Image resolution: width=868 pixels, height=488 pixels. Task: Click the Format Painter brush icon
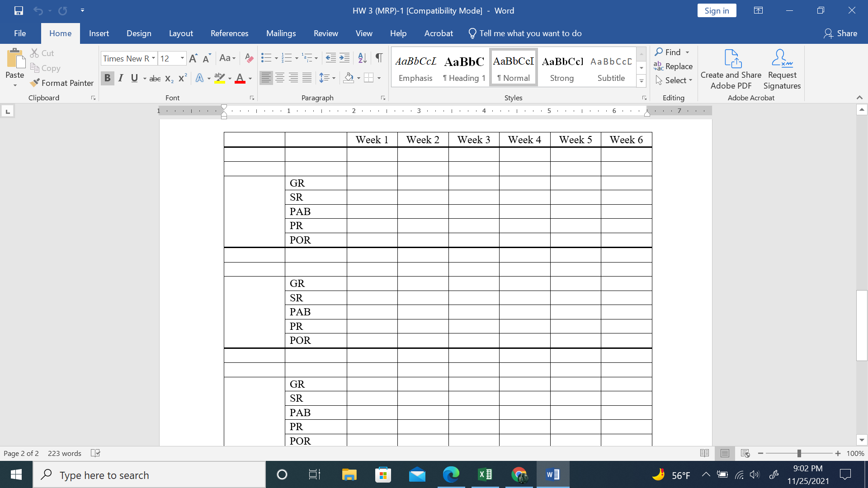[35, 83]
